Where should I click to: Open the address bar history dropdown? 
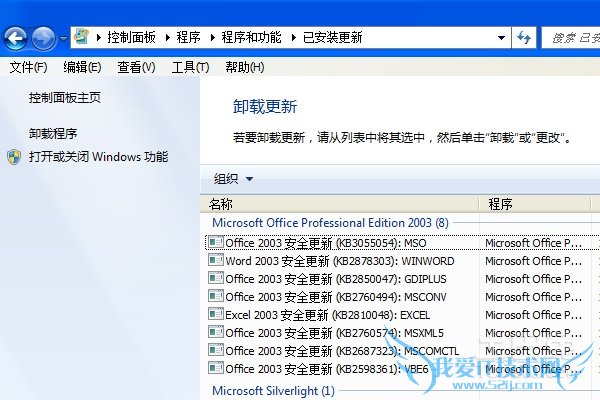501,38
